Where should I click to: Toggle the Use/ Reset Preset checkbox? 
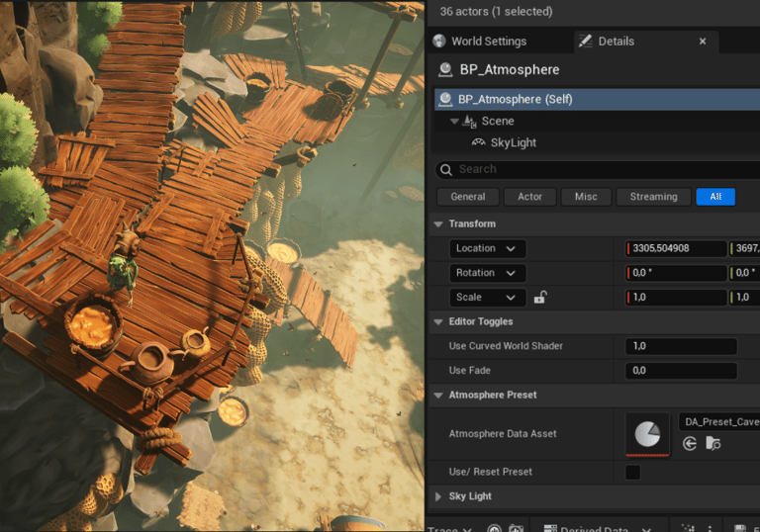point(633,472)
